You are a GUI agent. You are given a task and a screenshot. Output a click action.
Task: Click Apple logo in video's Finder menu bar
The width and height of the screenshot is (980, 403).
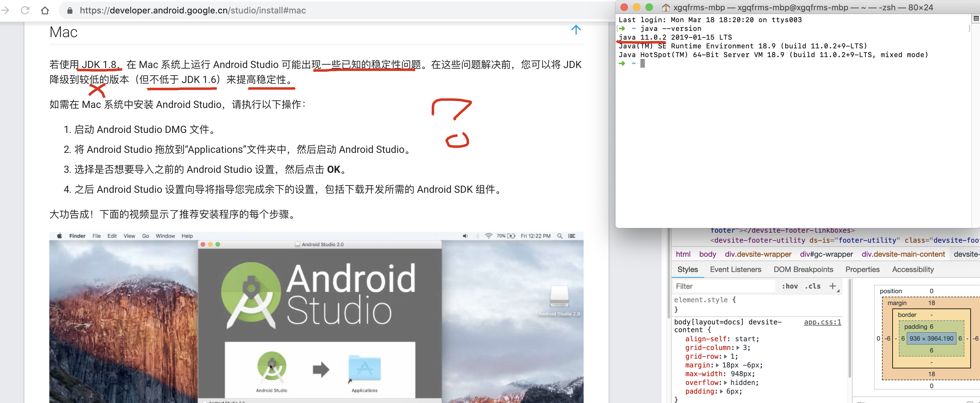coord(59,236)
